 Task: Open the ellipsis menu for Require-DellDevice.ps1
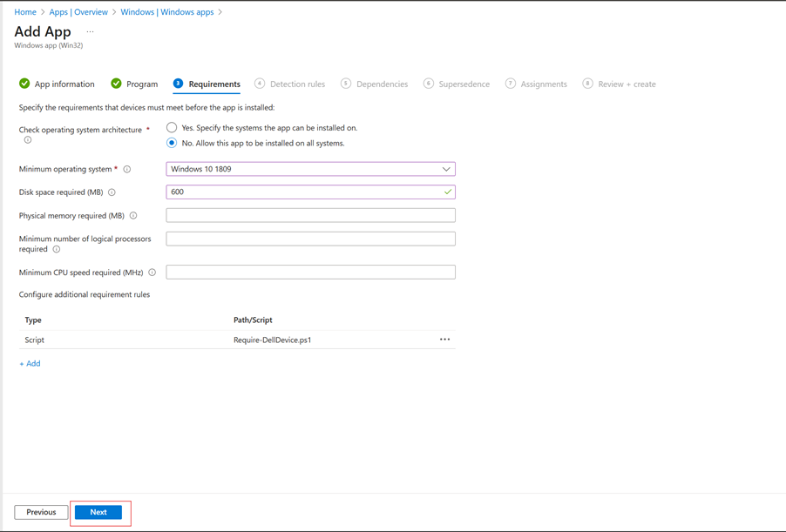(445, 340)
